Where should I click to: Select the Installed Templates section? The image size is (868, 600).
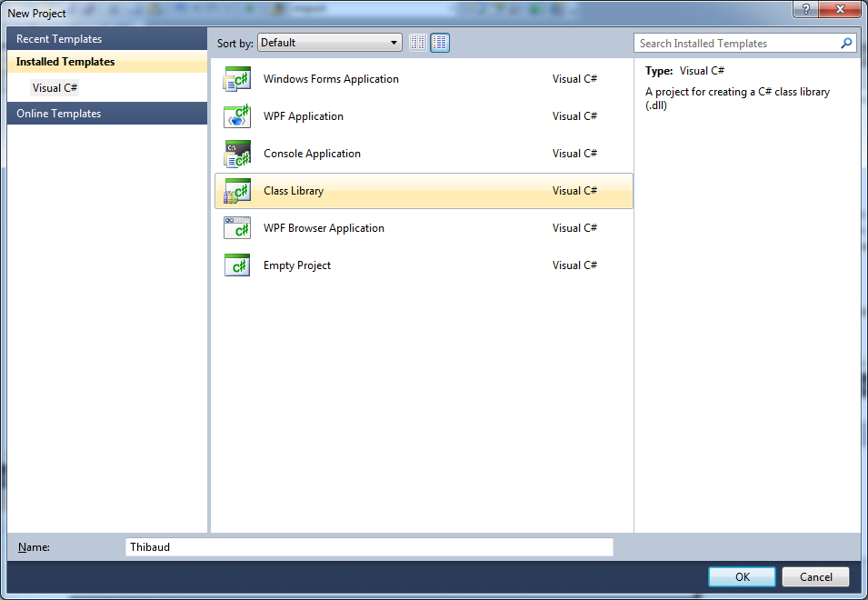tap(107, 62)
